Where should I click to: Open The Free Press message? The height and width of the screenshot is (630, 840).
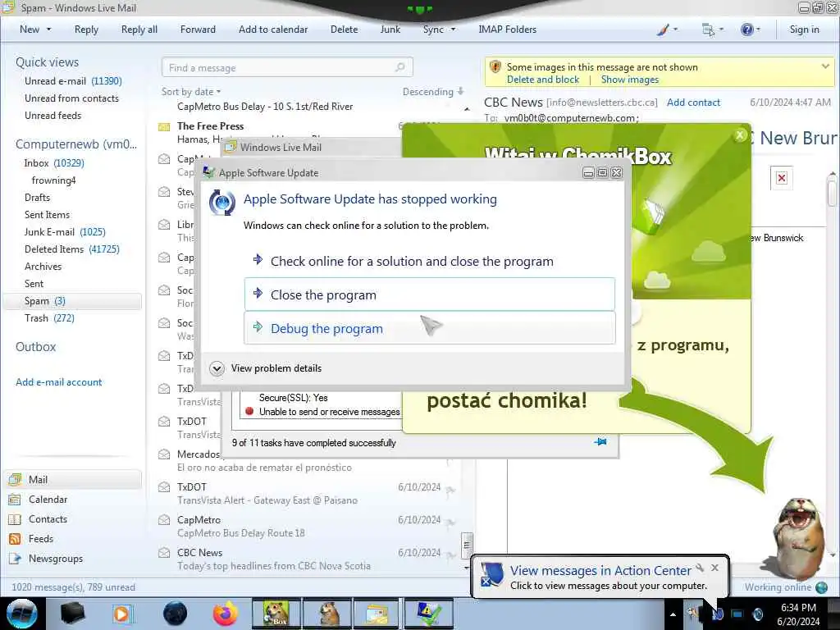pyautogui.click(x=210, y=126)
